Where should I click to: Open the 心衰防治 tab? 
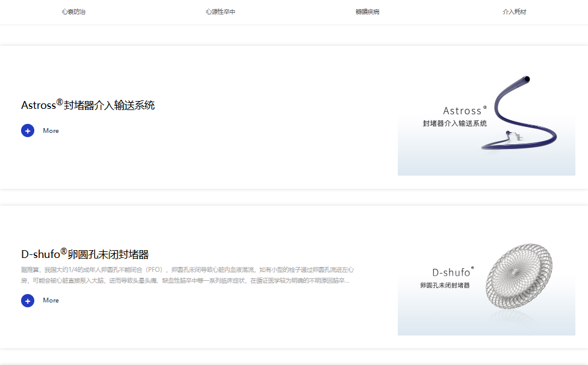coord(73,12)
